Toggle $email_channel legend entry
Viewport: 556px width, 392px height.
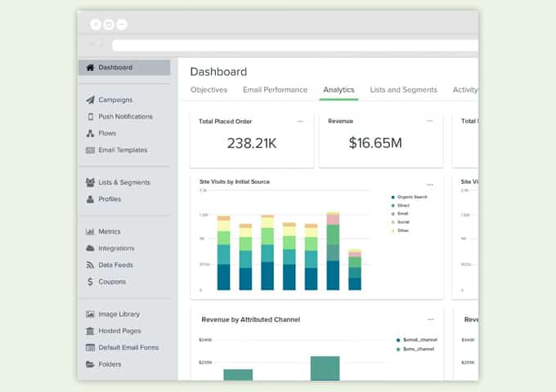click(x=417, y=340)
